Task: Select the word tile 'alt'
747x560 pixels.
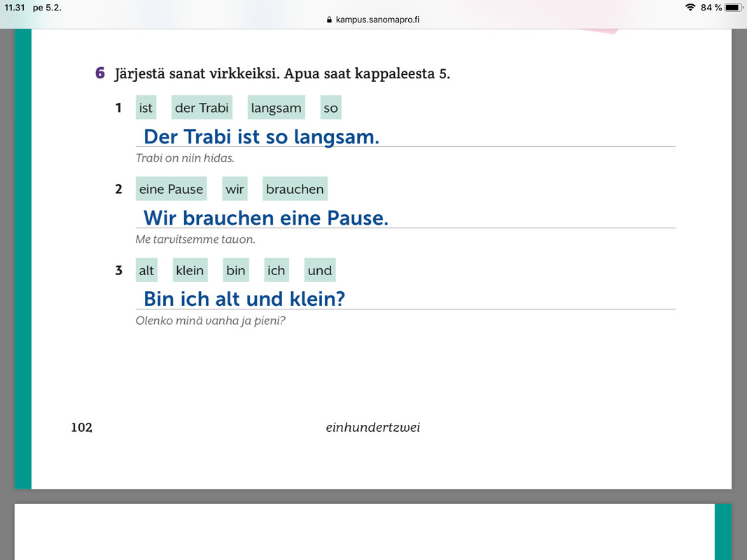Action: tap(146, 270)
